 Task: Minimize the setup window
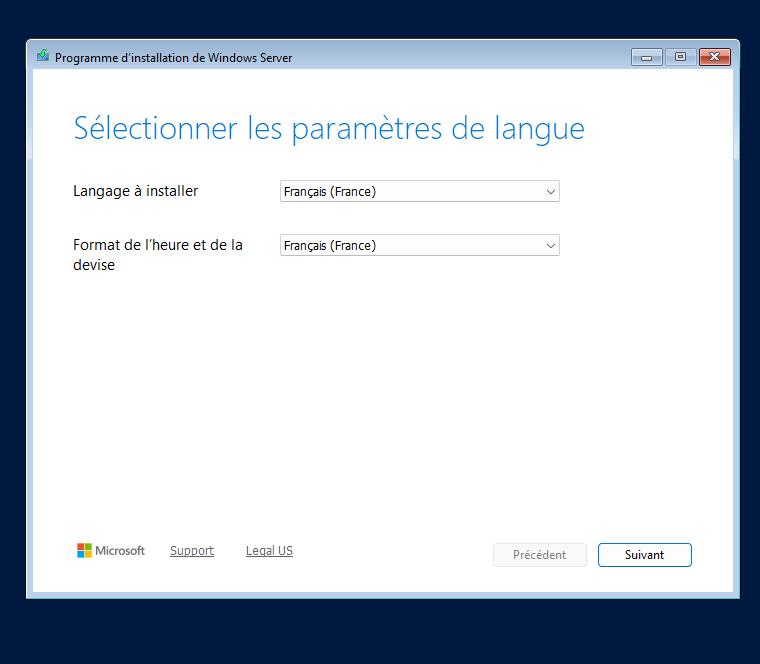[x=647, y=57]
